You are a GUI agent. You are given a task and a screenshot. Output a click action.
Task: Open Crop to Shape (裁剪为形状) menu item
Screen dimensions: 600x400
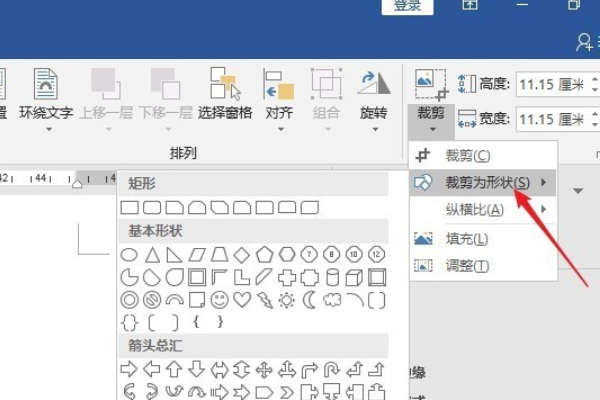pos(483,183)
